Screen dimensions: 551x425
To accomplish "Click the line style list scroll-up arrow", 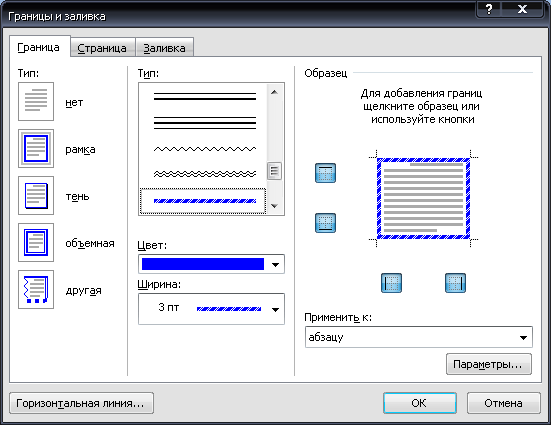I will (x=274, y=92).
